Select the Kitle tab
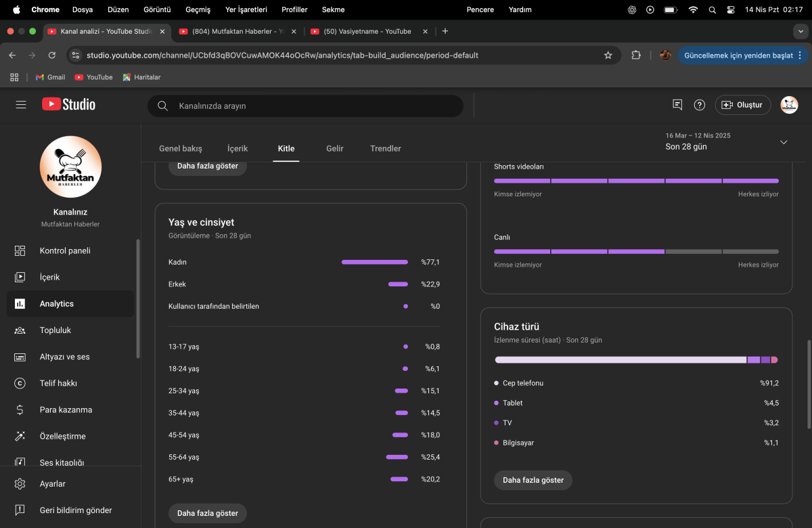This screenshot has height=528, width=812. tap(286, 148)
